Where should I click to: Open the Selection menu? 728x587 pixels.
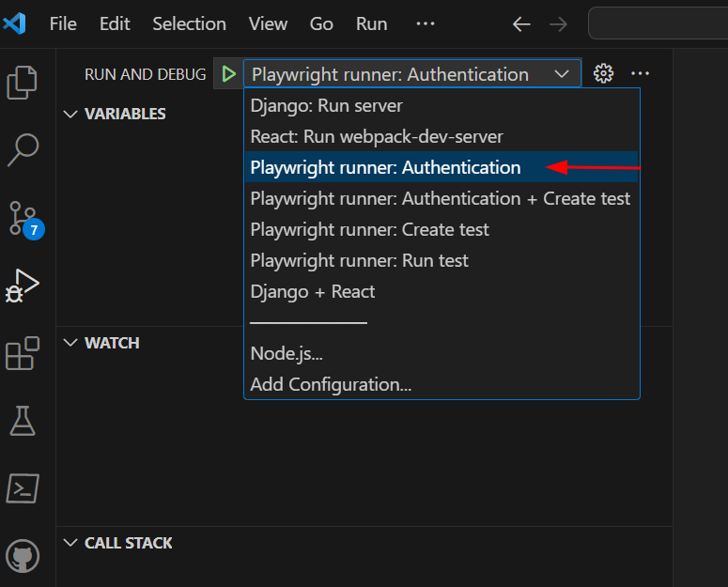pyautogui.click(x=189, y=23)
